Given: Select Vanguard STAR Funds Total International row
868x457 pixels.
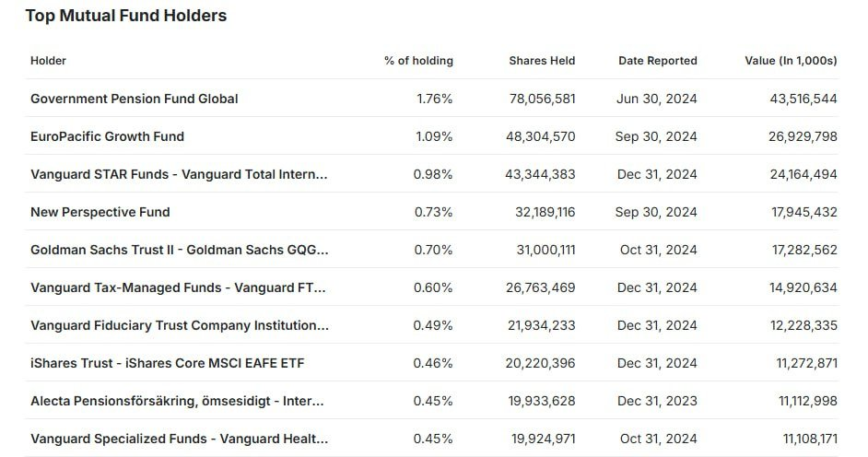Looking at the screenshot, I should tap(179, 174).
